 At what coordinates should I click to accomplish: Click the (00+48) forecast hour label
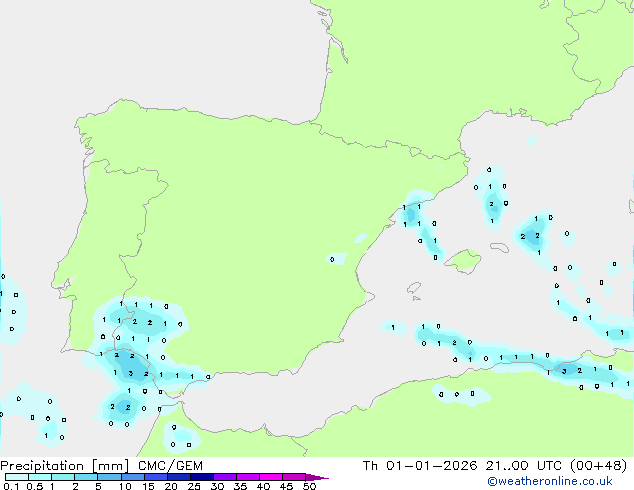point(599,466)
